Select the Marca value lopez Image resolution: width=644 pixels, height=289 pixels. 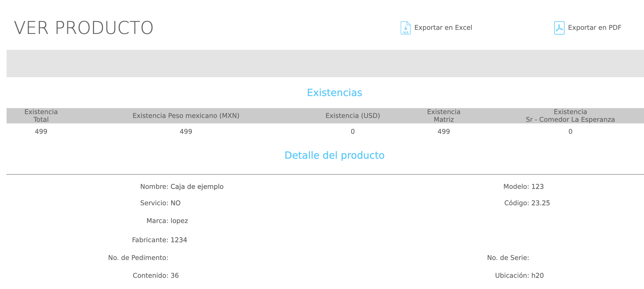pos(179,221)
